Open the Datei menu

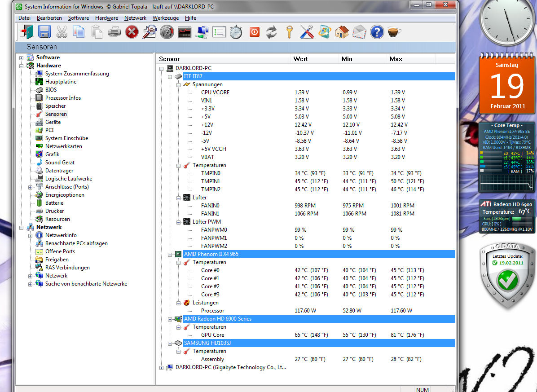24,18
